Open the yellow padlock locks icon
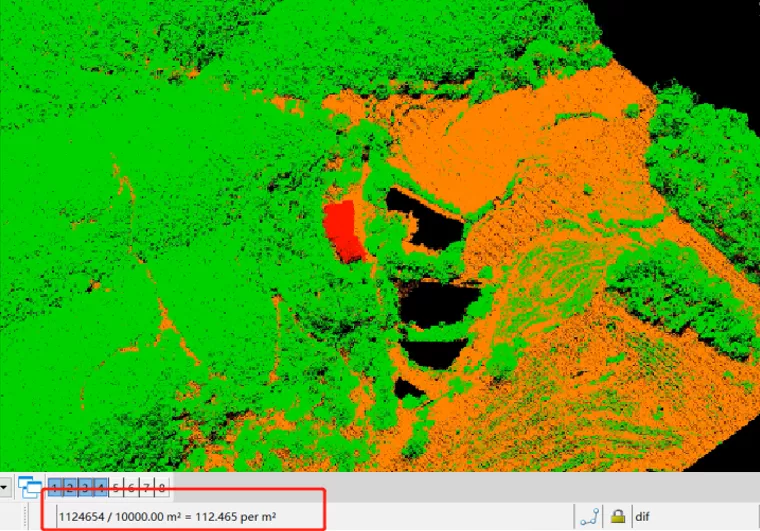This screenshot has height=531, width=760. (618, 516)
